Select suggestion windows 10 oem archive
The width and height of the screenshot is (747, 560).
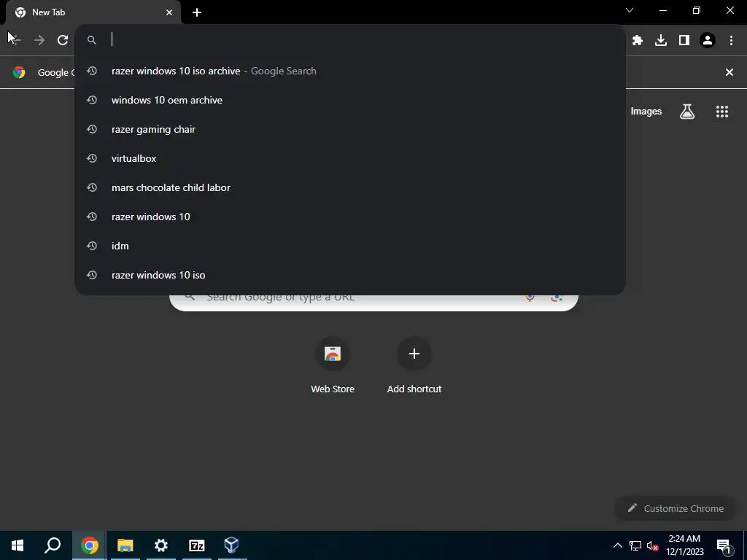(349, 100)
